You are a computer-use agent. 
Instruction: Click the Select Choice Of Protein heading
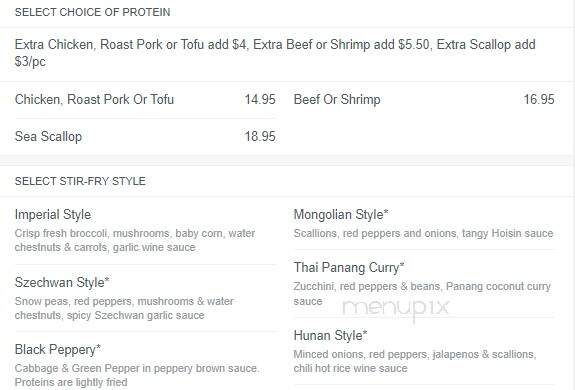(x=92, y=12)
